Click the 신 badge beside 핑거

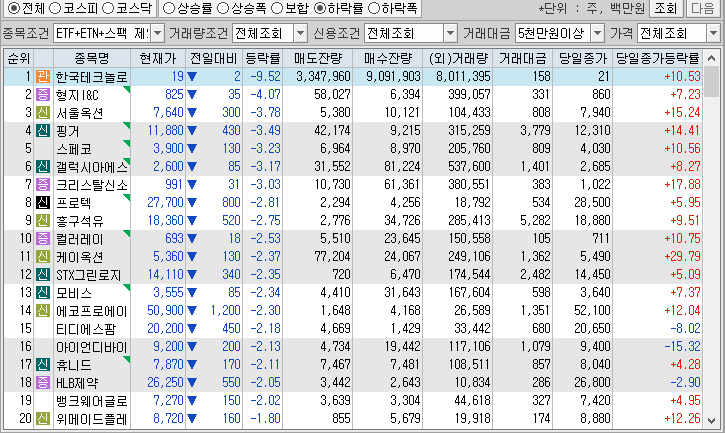(43, 130)
